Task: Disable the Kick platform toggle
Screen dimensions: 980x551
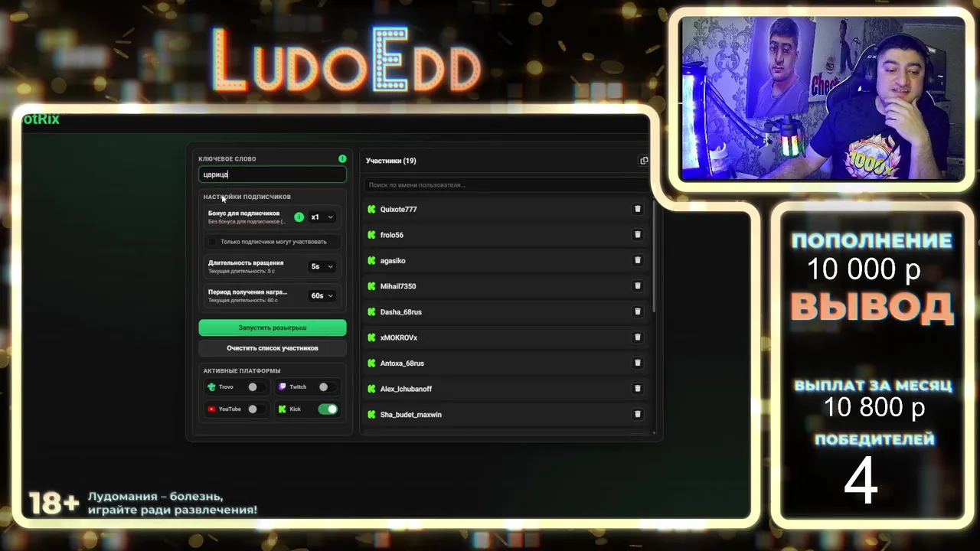Action: [328, 409]
